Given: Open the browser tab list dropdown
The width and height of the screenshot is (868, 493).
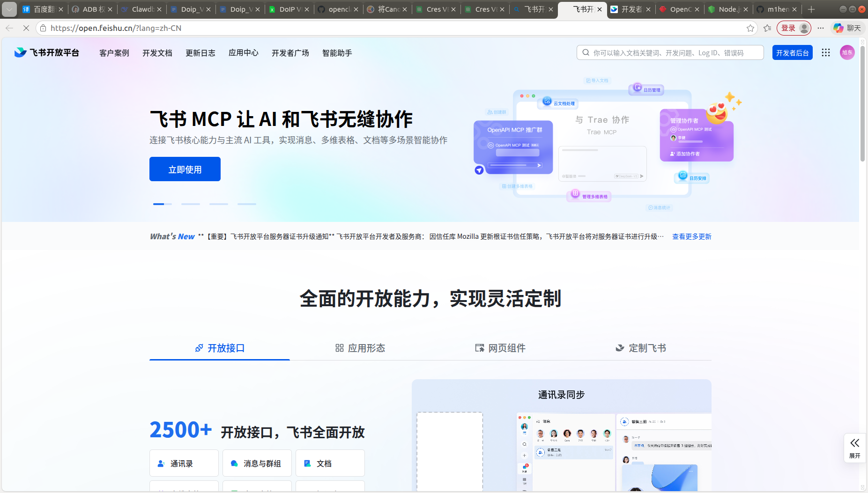Looking at the screenshot, I should coord(9,9).
